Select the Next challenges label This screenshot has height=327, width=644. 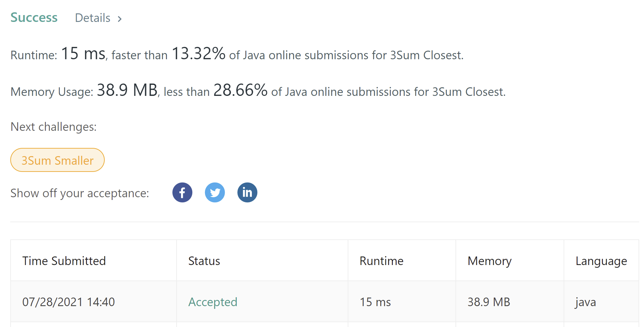pyautogui.click(x=54, y=127)
